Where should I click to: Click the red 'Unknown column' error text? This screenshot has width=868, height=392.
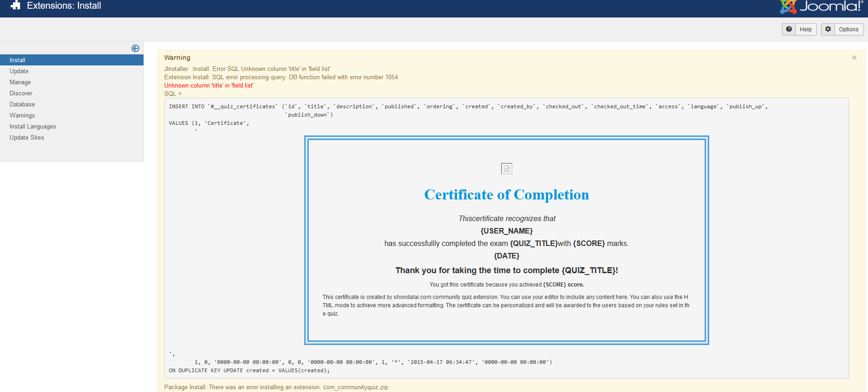point(208,86)
